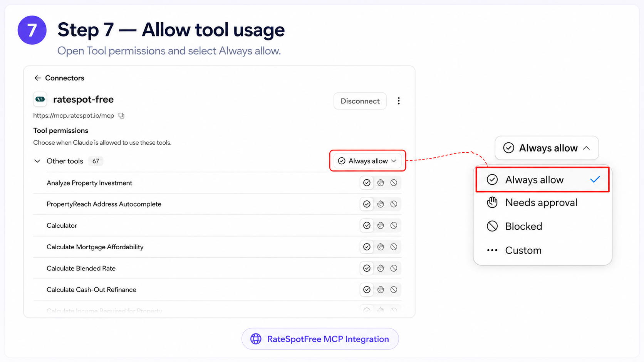Collapse the Other tools section
644x362 pixels.
37,161
